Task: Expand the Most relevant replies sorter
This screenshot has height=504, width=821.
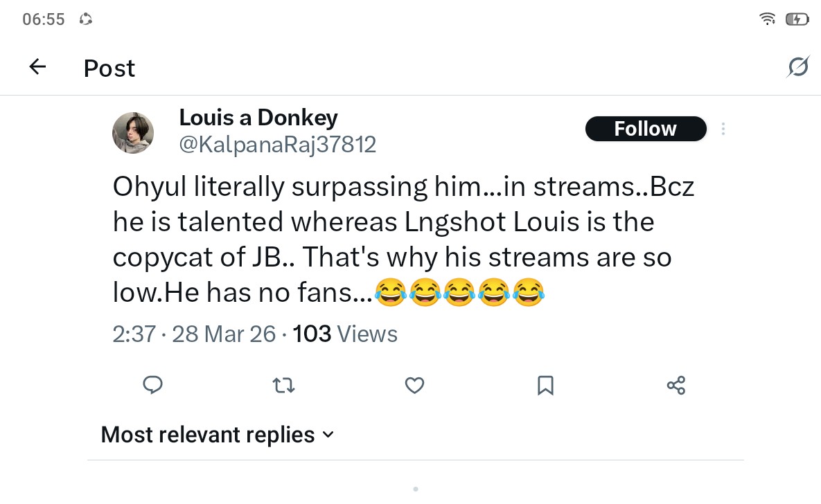Action: point(218,435)
